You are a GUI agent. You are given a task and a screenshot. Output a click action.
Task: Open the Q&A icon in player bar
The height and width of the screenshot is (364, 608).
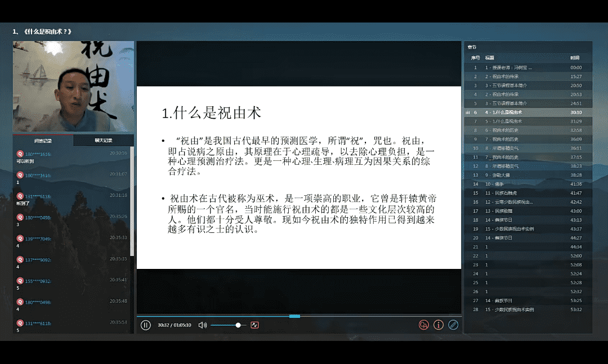(x=423, y=325)
